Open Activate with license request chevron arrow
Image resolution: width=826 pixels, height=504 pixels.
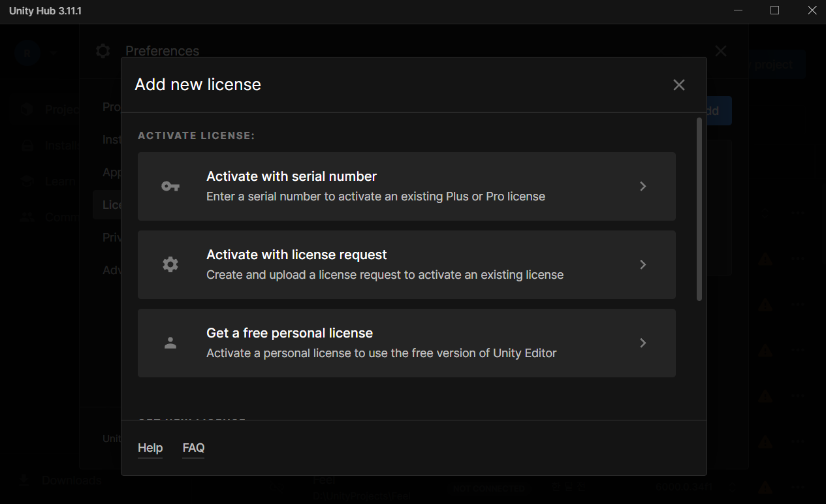(643, 264)
